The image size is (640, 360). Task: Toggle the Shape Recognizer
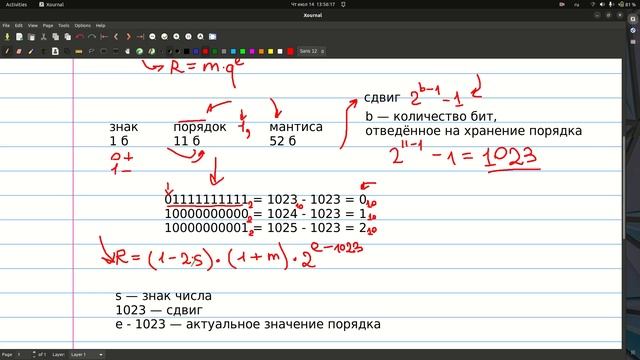click(x=67, y=51)
